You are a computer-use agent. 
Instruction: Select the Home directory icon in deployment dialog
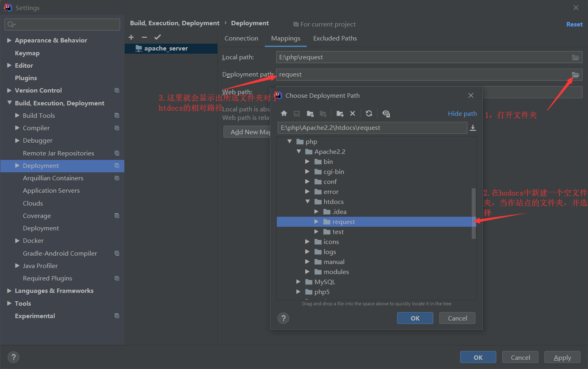pos(284,113)
